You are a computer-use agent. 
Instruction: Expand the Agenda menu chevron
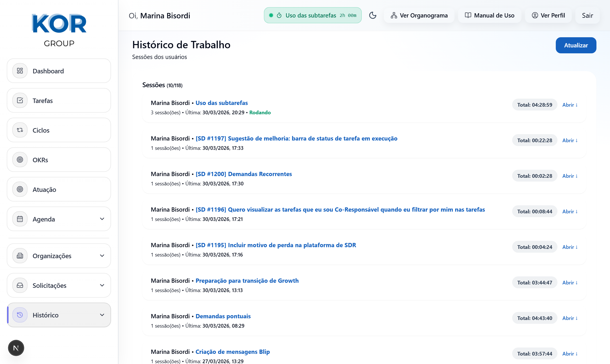pos(102,219)
